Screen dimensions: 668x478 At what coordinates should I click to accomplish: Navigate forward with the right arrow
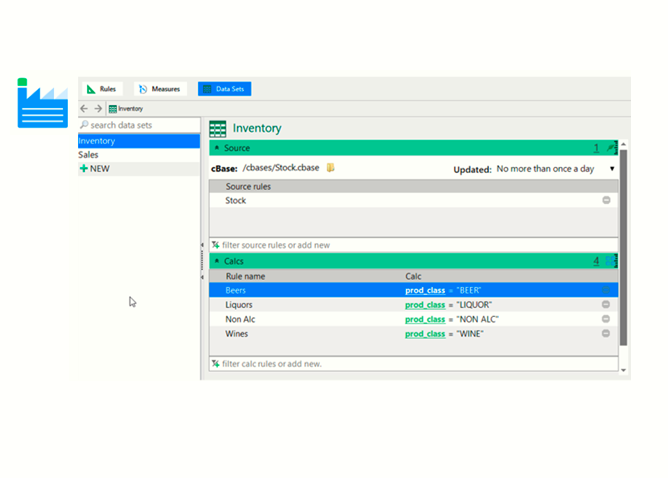click(x=98, y=108)
